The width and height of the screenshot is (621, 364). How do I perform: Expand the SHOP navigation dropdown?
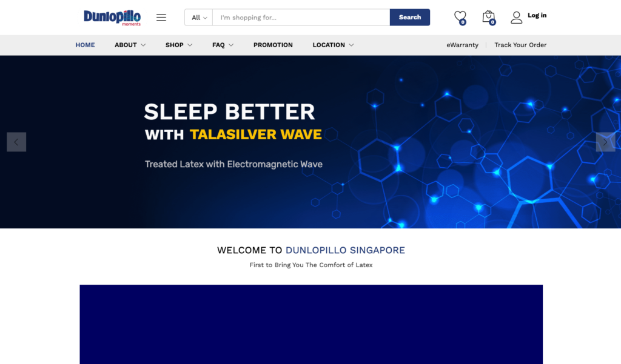click(x=178, y=45)
